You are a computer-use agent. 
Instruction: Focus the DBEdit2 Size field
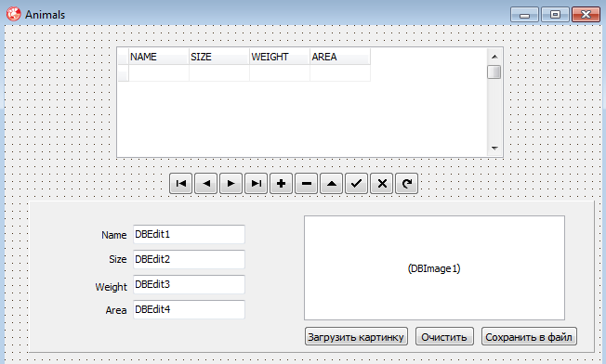click(x=189, y=259)
